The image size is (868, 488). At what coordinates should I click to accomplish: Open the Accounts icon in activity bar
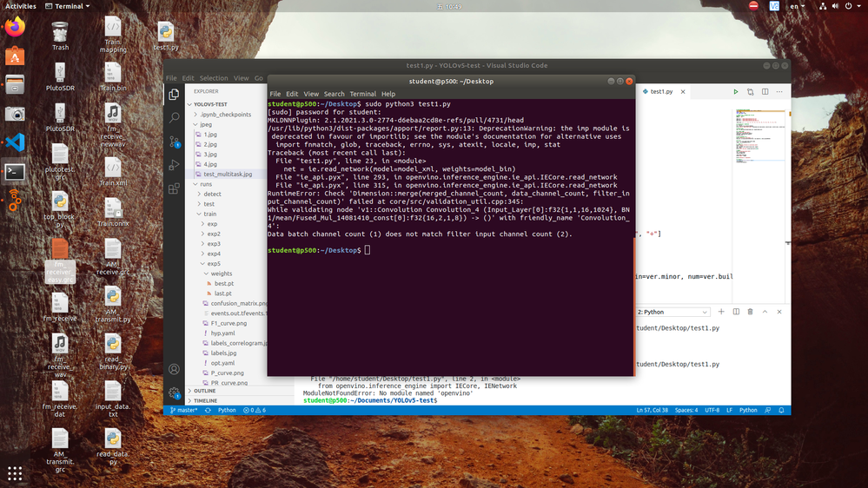(x=174, y=369)
